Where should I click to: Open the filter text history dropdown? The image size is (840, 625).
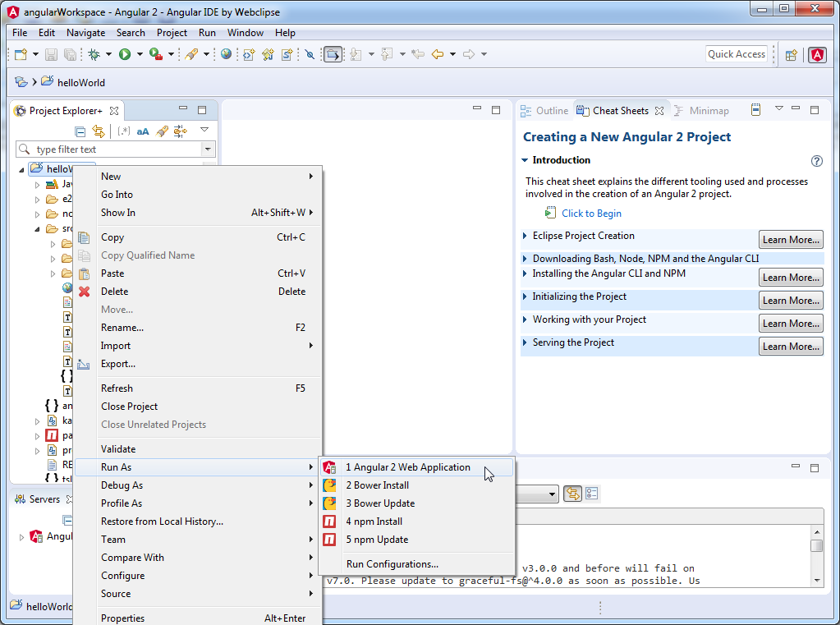coord(208,149)
